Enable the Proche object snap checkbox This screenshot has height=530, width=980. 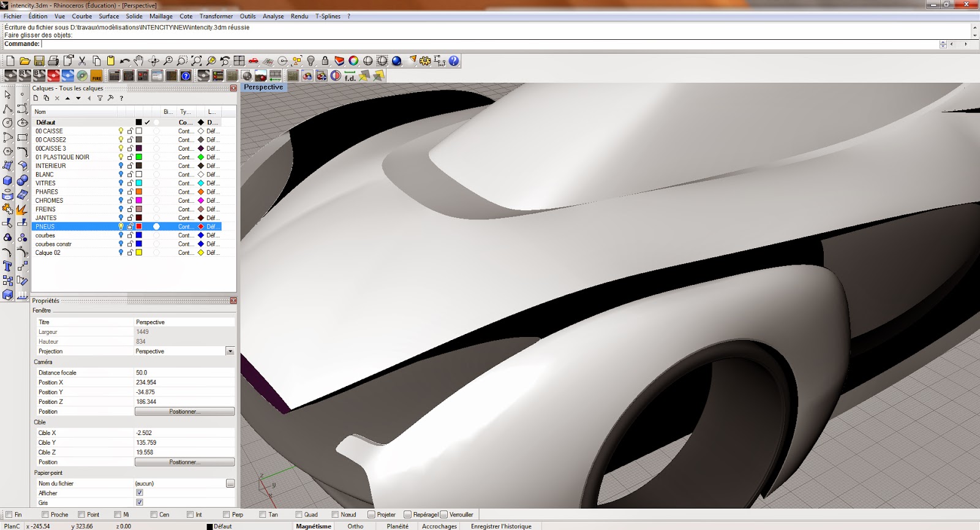(x=45, y=515)
